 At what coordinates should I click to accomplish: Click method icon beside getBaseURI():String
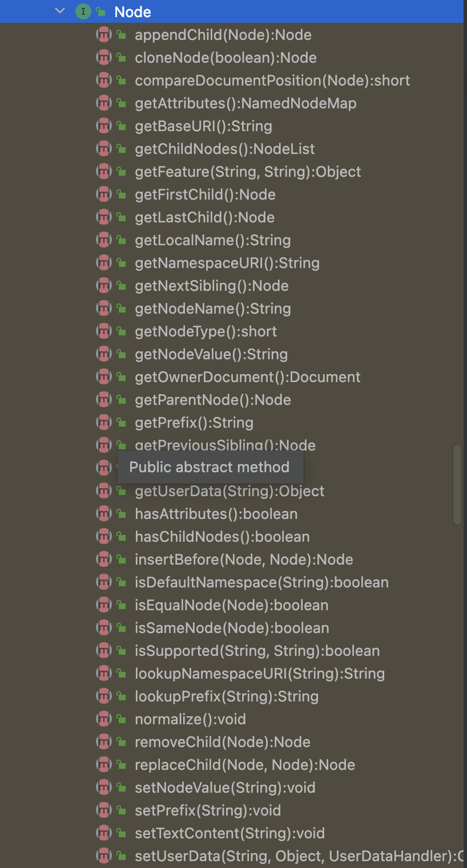[x=103, y=126]
